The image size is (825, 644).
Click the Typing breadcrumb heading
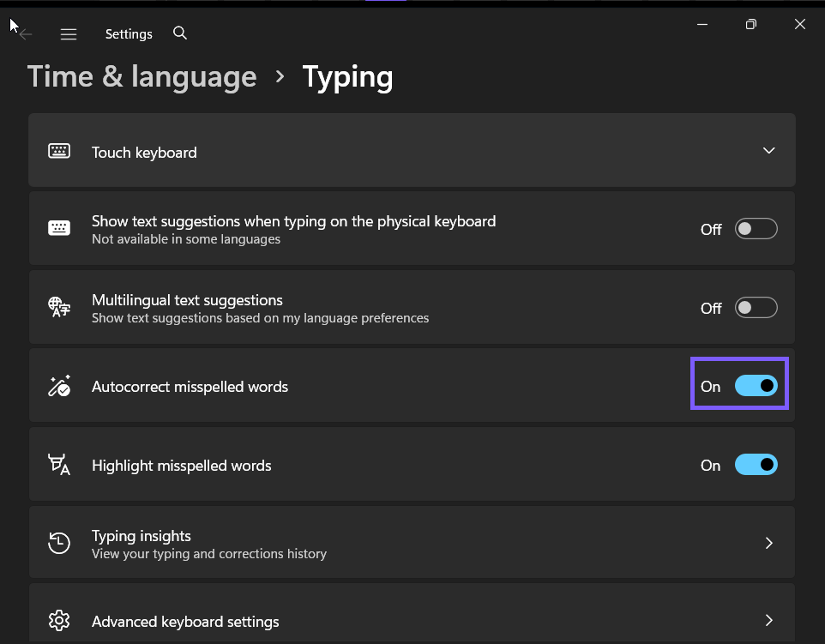point(348,78)
